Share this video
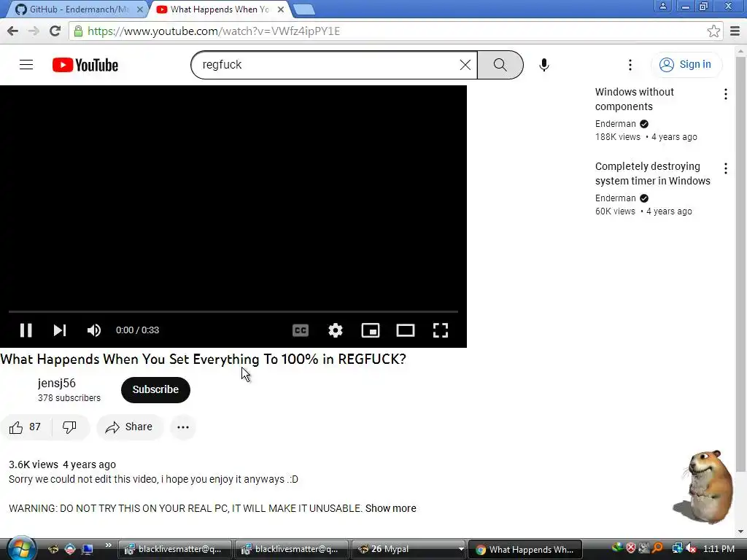Image resolution: width=747 pixels, height=560 pixels. 130,427
